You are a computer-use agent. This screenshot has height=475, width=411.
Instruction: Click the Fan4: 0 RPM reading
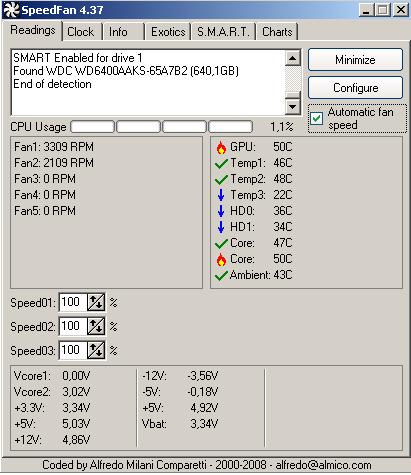pyautogui.click(x=45, y=195)
